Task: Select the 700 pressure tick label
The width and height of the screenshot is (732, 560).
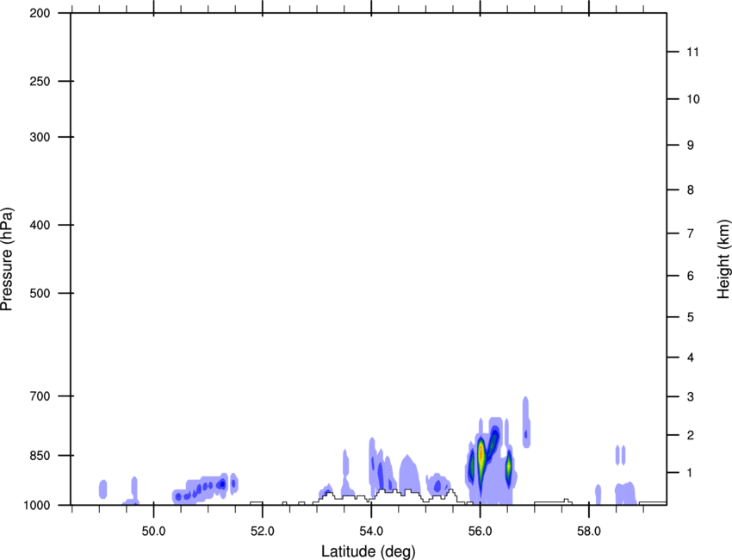Action: point(40,396)
